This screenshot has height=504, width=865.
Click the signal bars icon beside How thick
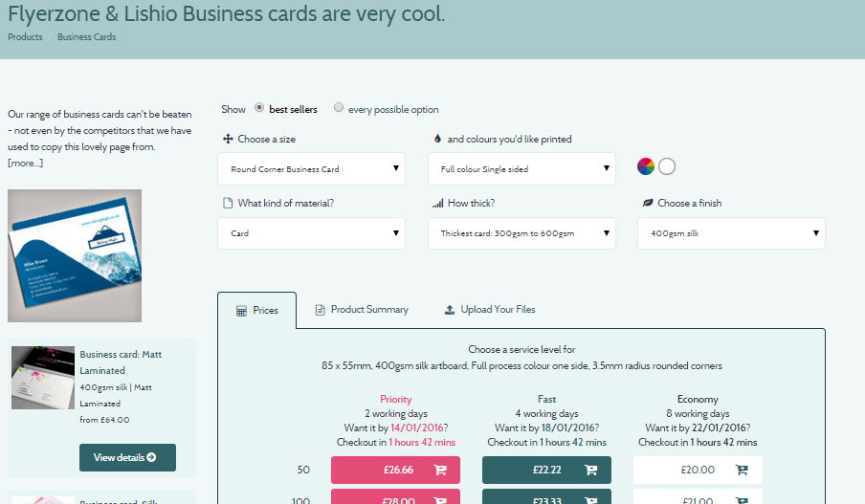tap(438, 203)
